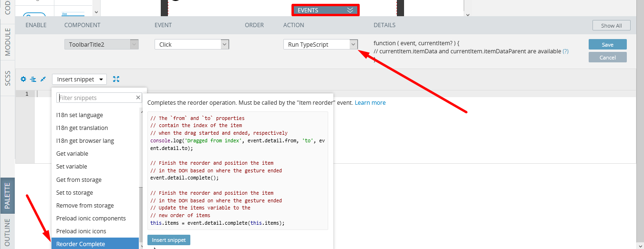Focus the Filter snippets input field
This screenshot has height=249, width=644.
tap(99, 98)
